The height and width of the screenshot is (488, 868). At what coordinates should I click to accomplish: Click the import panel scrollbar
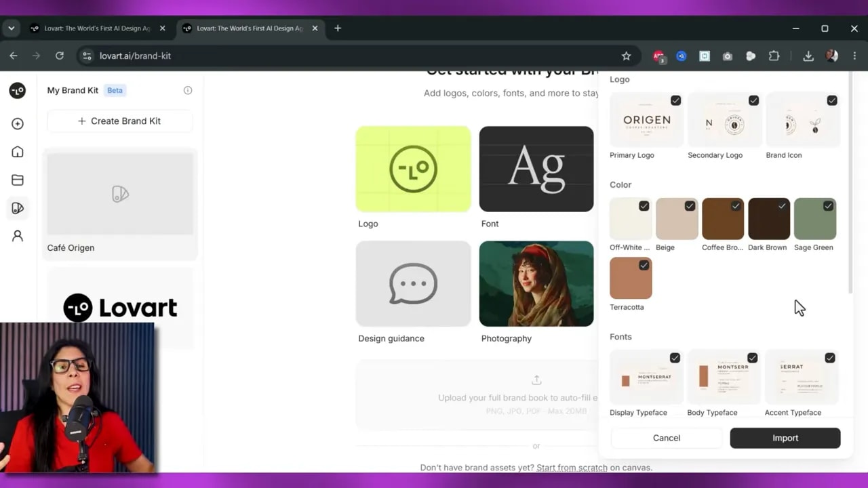[x=850, y=184]
